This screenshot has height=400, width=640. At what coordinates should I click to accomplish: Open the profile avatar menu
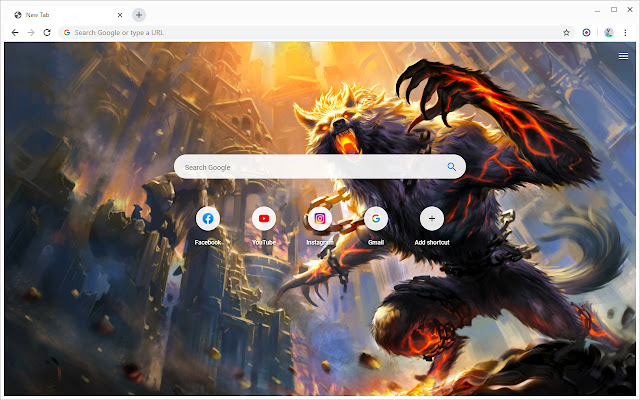[609, 33]
